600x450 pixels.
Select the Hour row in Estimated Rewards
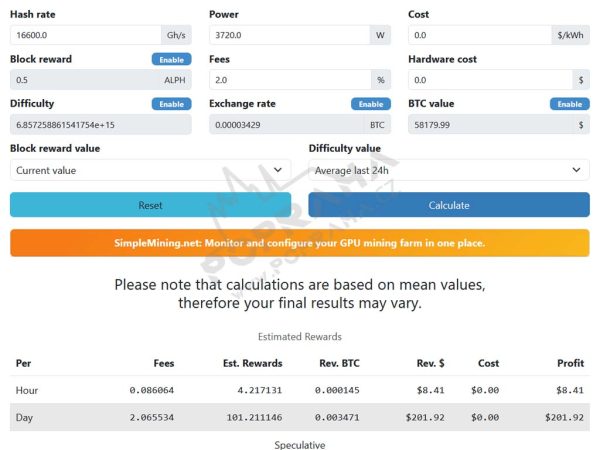click(300, 390)
